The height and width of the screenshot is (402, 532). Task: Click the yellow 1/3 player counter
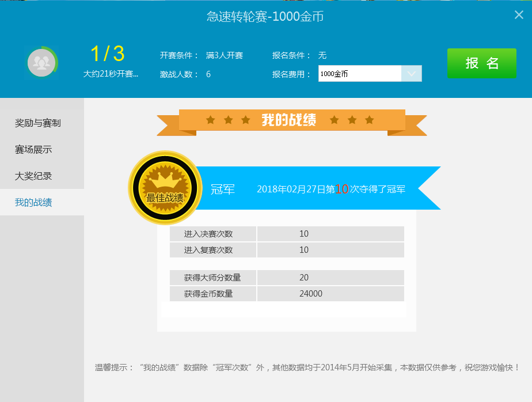(x=108, y=54)
